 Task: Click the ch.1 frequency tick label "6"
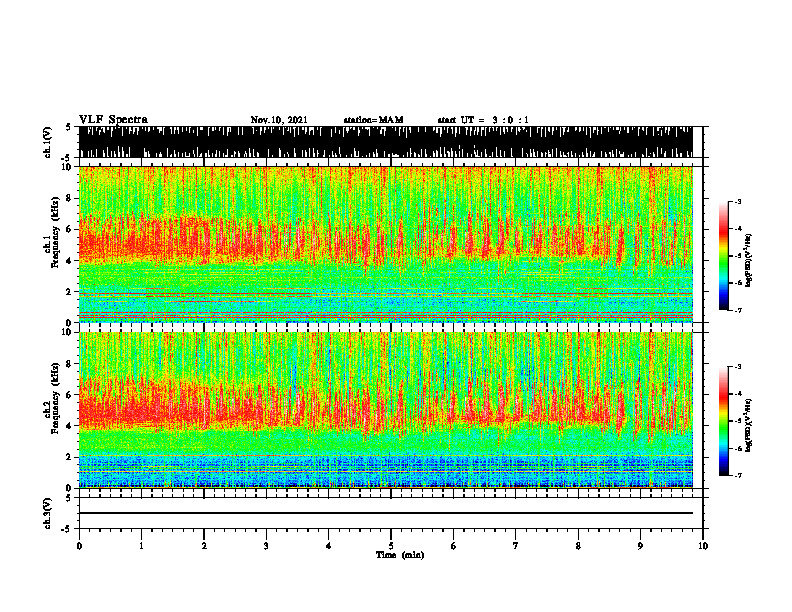(69, 229)
